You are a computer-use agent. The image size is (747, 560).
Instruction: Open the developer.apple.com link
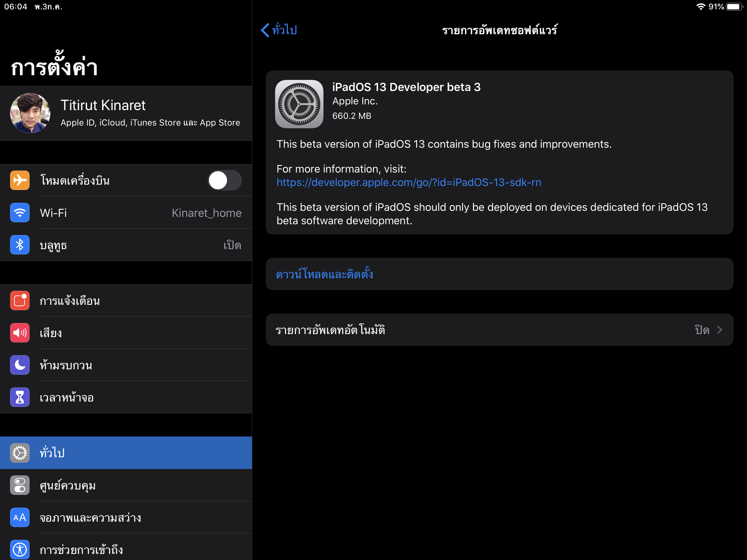(409, 182)
